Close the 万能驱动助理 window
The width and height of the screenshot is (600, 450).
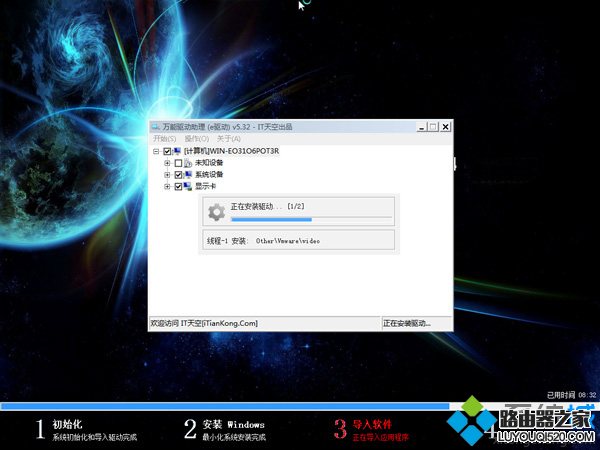coord(445,127)
